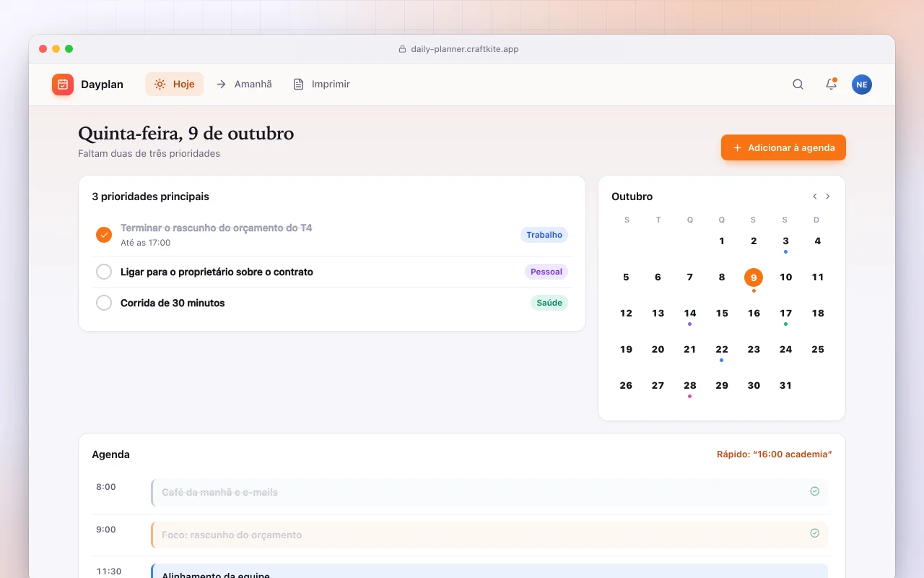The width and height of the screenshot is (924, 578).
Task: Select day 31 in the calendar
Action: (x=785, y=386)
